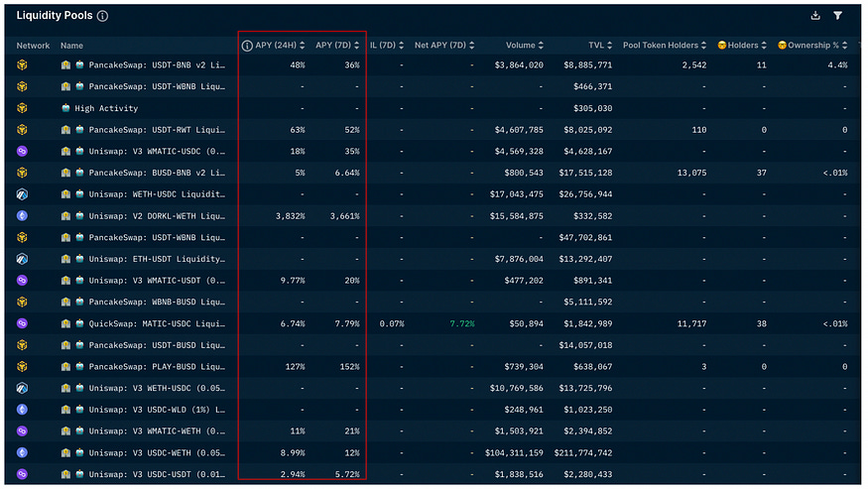This screenshot has width=868, height=489.
Task: Open PancakeSwap: USDT-BUSD pool link
Action: click(157, 345)
